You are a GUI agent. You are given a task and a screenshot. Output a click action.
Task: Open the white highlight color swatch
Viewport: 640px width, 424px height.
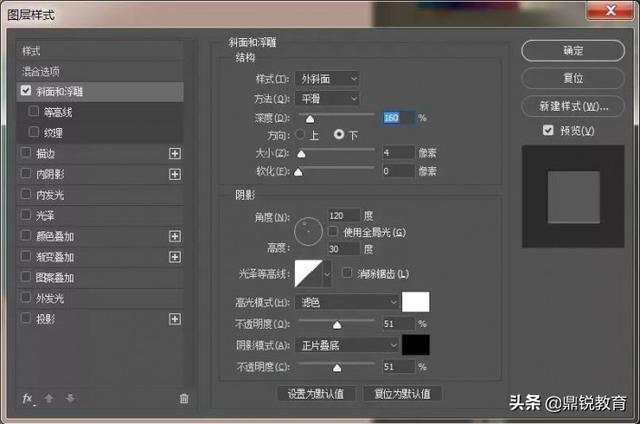(x=416, y=302)
